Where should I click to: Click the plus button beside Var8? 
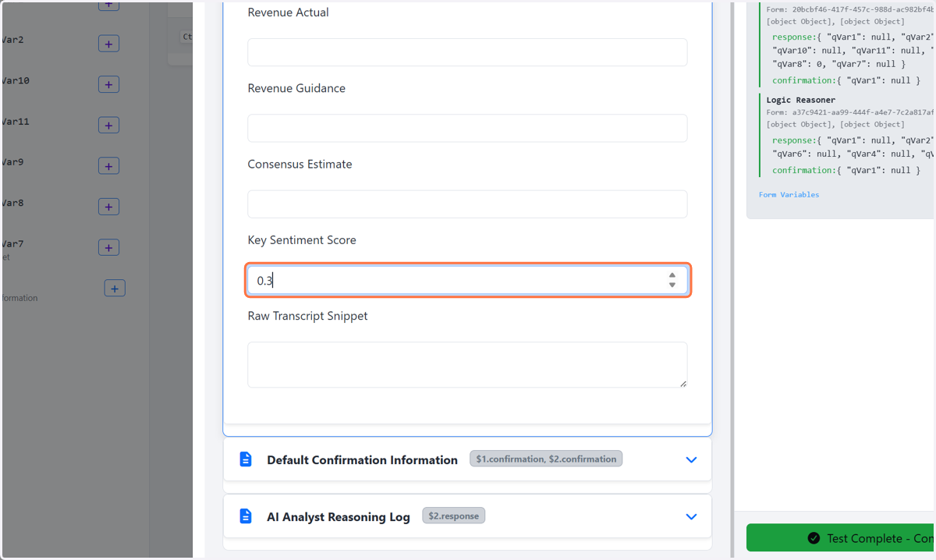tap(108, 207)
